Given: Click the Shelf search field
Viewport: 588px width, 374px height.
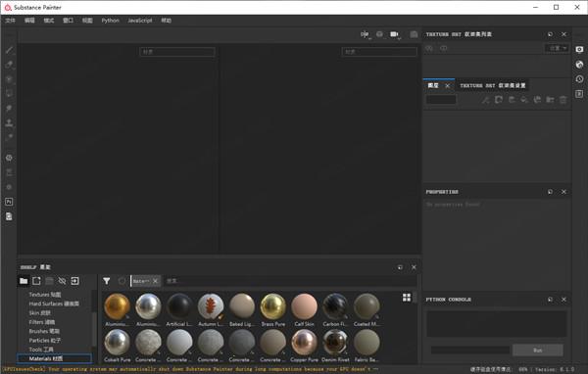Looking at the screenshot, I should (x=289, y=281).
